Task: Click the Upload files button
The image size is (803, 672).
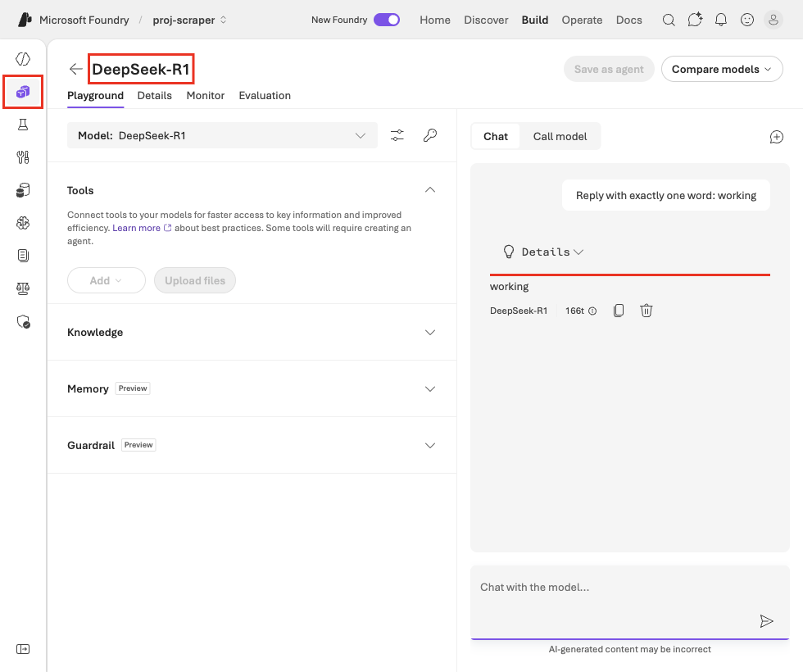Action: tap(195, 280)
